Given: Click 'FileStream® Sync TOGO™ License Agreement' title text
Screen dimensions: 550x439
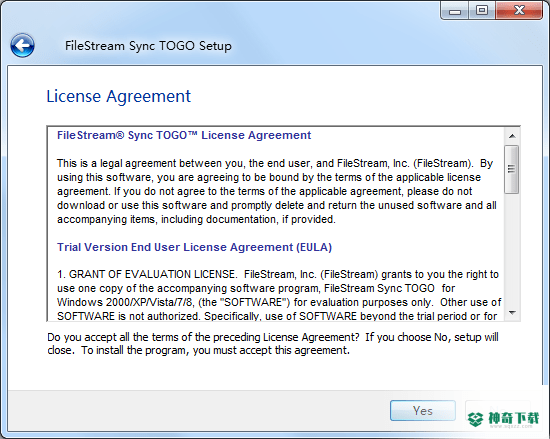Looking at the screenshot, I should click(x=184, y=135).
